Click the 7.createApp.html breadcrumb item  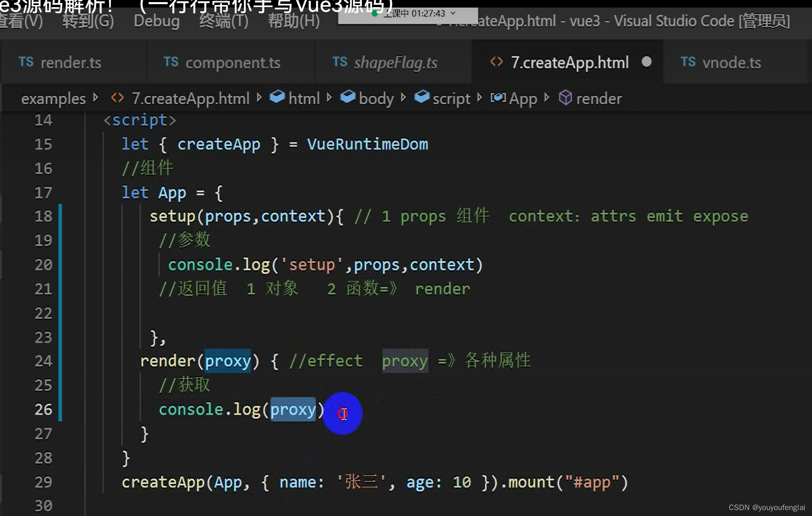click(191, 99)
